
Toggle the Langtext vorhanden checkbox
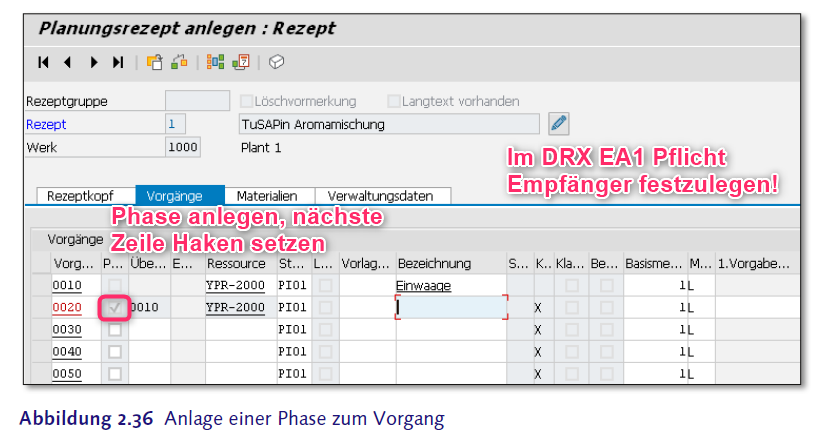click(394, 101)
